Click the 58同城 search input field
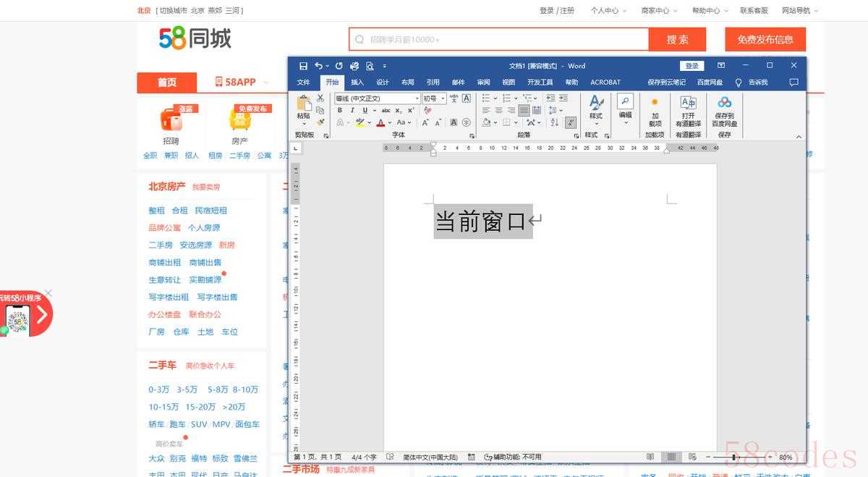Viewport: 868px width, 477px height. [x=499, y=39]
